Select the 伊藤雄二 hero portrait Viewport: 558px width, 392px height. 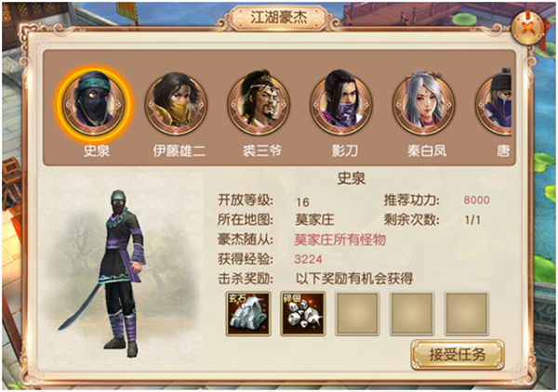(x=176, y=104)
